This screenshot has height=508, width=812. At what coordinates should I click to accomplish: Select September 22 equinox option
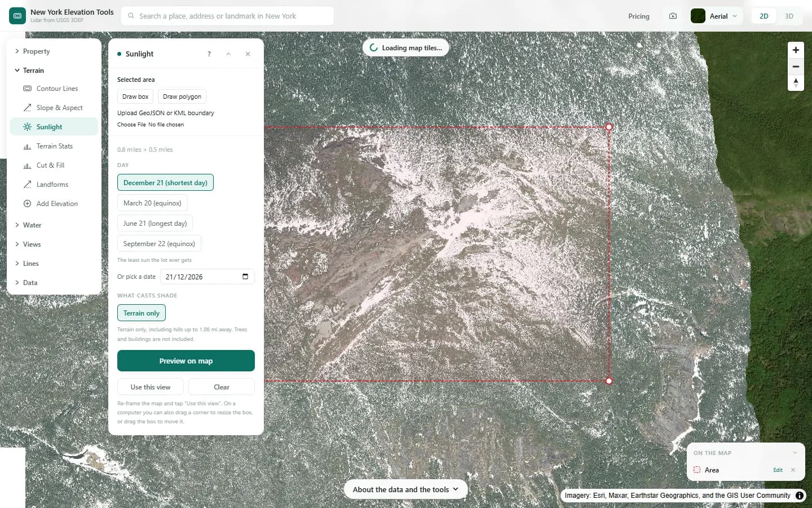pos(159,243)
